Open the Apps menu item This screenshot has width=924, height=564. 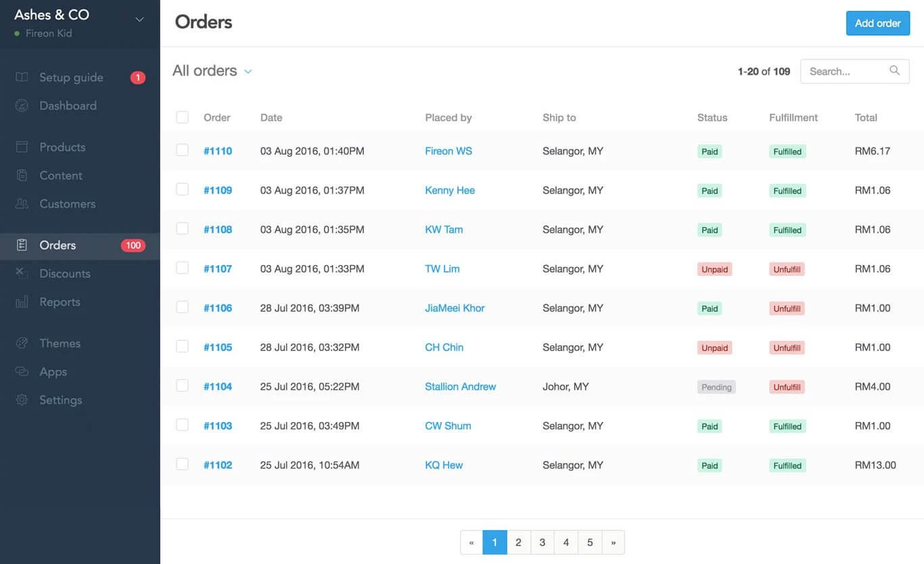[53, 371]
